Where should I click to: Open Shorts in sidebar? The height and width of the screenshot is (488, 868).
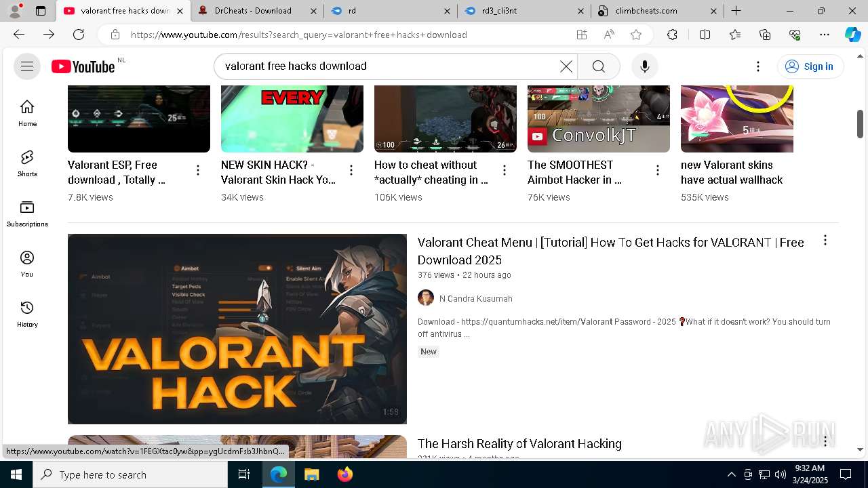pyautogui.click(x=27, y=163)
